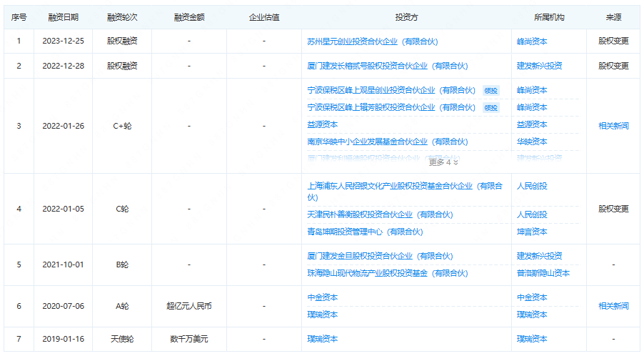This screenshot has width=644, height=356.
Task: Open 宁波保税区峰上辑芳股权投资合伙企业 link
Action: point(391,107)
